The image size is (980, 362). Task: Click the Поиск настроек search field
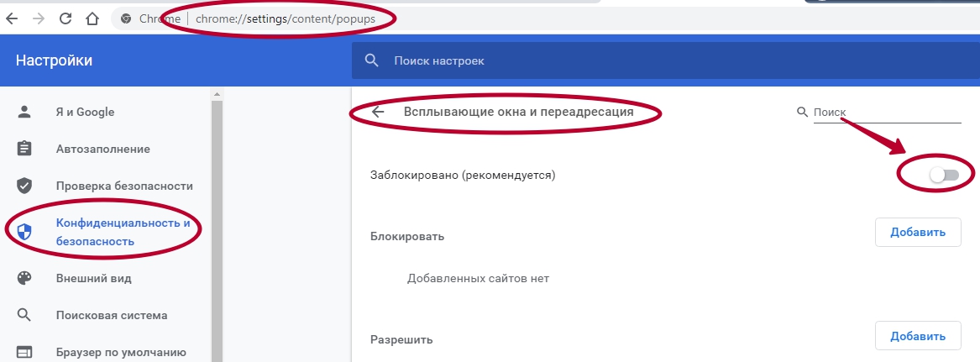tap(588, 60)
